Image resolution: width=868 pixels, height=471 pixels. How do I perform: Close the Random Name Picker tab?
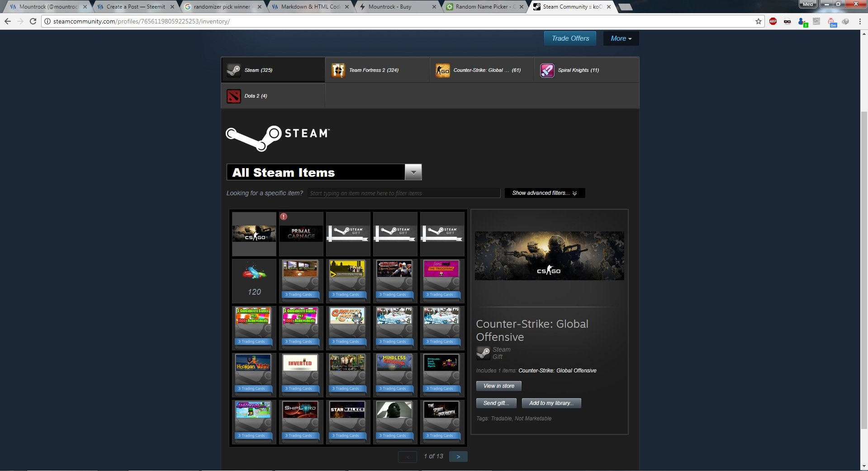coord(522,7)
